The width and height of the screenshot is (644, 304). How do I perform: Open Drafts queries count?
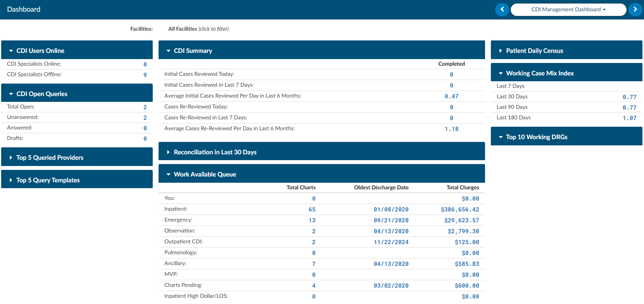coord(145,139)
